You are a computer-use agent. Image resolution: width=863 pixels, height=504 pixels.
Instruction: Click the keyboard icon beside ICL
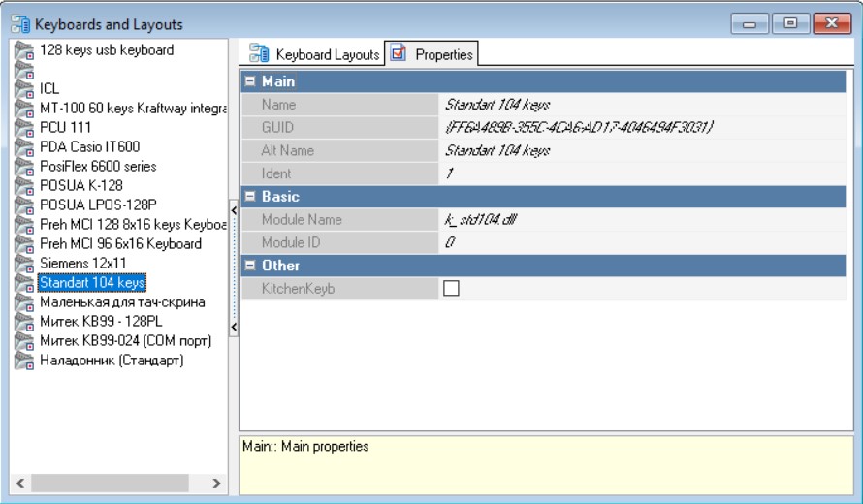[x=24, y=88]
